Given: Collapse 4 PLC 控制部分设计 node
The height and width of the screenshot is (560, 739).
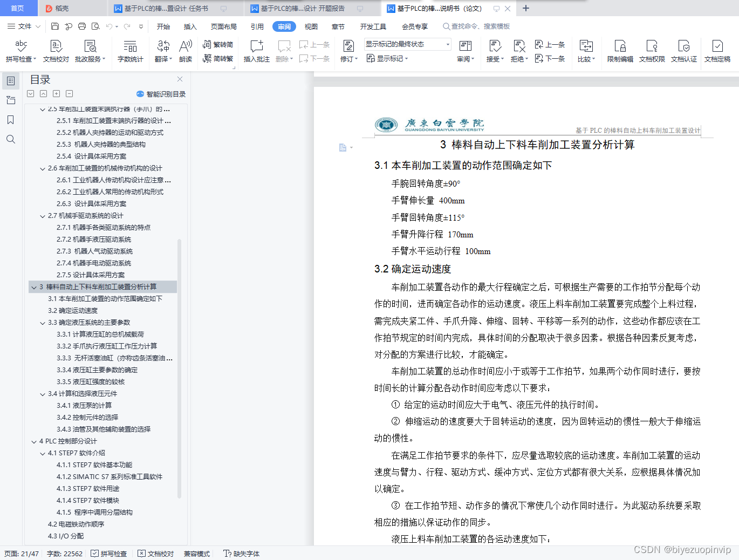Looking at the screenshot, I should point(34,441).
